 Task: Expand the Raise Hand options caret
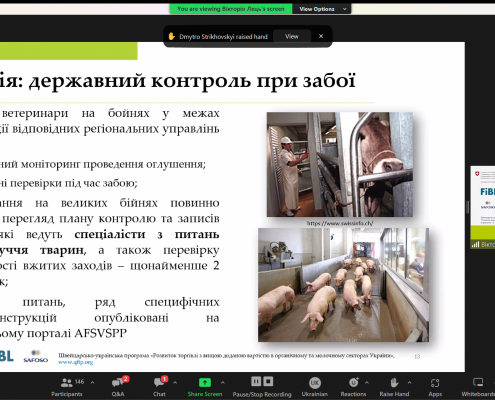coord(409,382)
